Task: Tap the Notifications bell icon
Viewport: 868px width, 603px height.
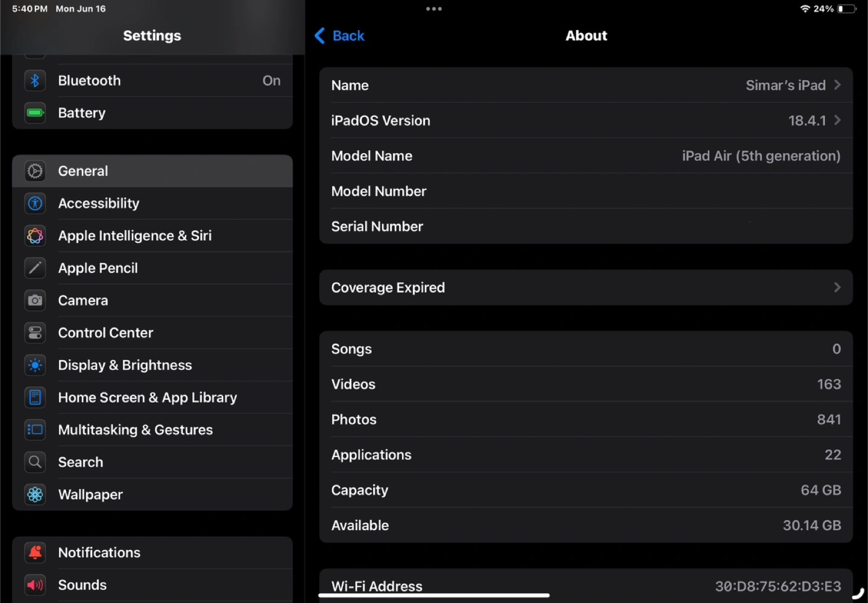Action: 35,552
